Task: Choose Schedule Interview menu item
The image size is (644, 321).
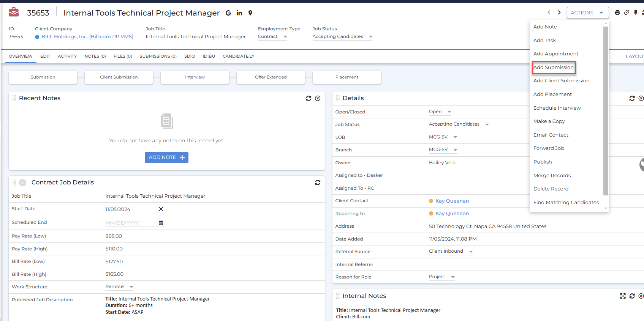Action: tap(557, 108)
